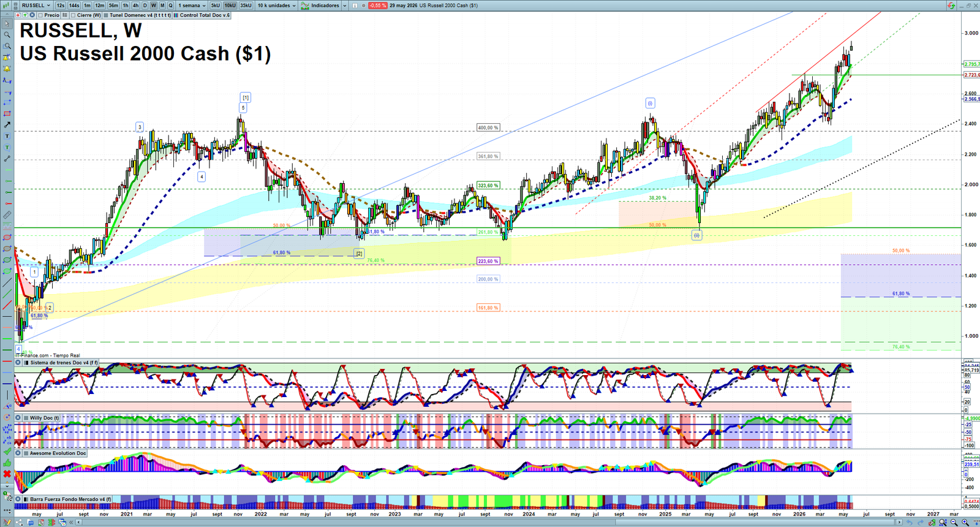This screenshot has height=527, width=980.
Task: Open the Precio list settings icon
Action: 65,15
